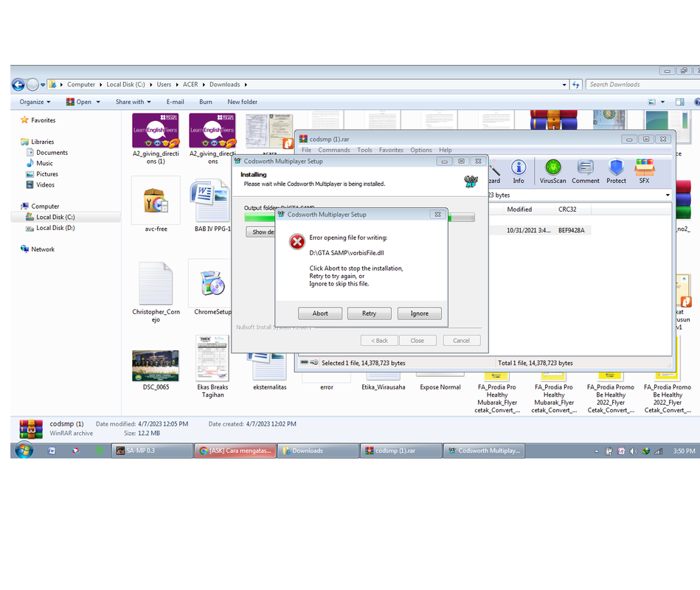Screen dimensions: 700x590
Task: Open the WinRAR Commands menu
Action: [334, 150]
